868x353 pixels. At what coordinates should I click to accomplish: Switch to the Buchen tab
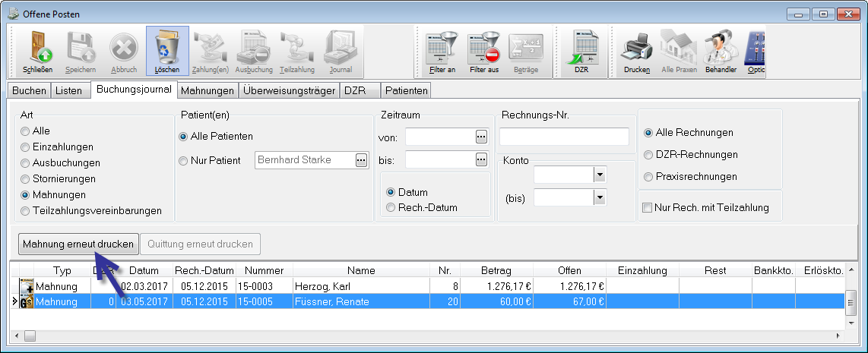[30, 91]
